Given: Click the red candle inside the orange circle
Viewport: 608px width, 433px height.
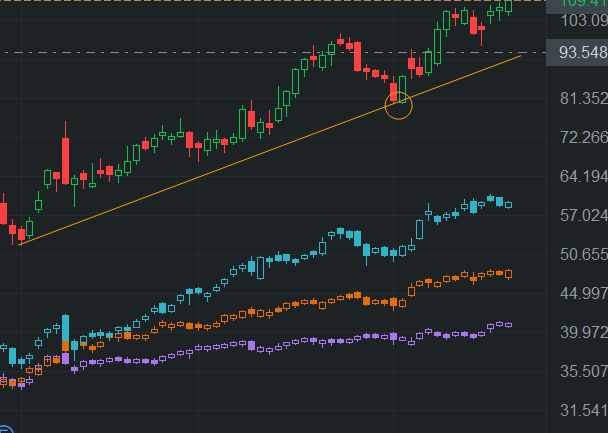Looking at the screenshot, I should (x=394, y=92).
